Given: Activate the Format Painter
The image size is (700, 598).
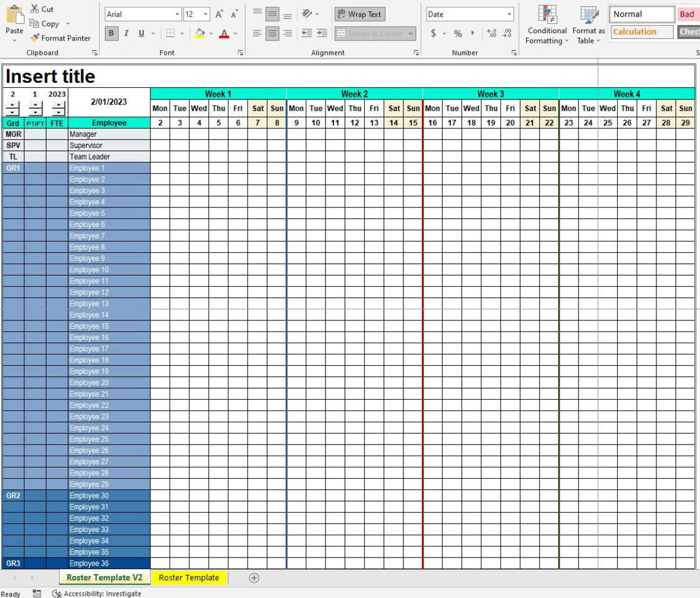Looking at the screenshot, I should click(34, 37).
